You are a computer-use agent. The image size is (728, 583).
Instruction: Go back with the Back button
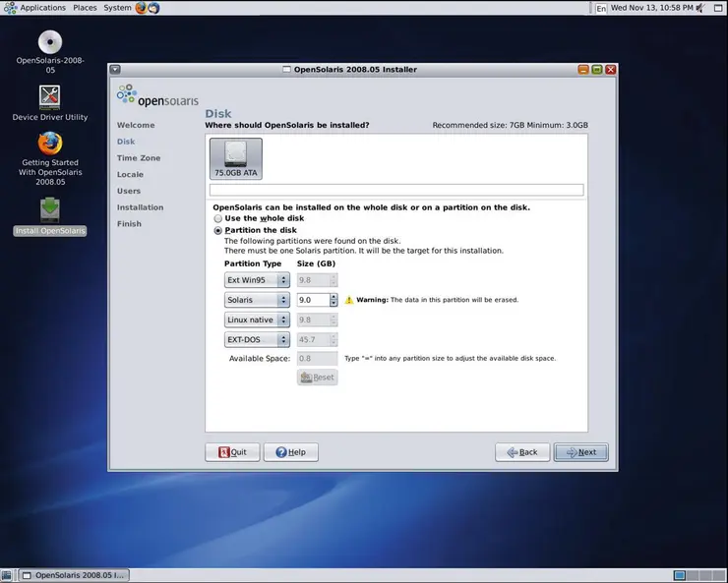[x=522, y=452]
